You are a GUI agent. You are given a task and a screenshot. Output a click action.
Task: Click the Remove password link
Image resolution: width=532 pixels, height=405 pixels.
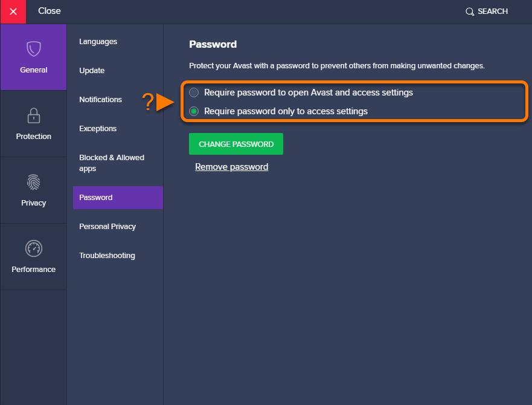coord(231,167)
